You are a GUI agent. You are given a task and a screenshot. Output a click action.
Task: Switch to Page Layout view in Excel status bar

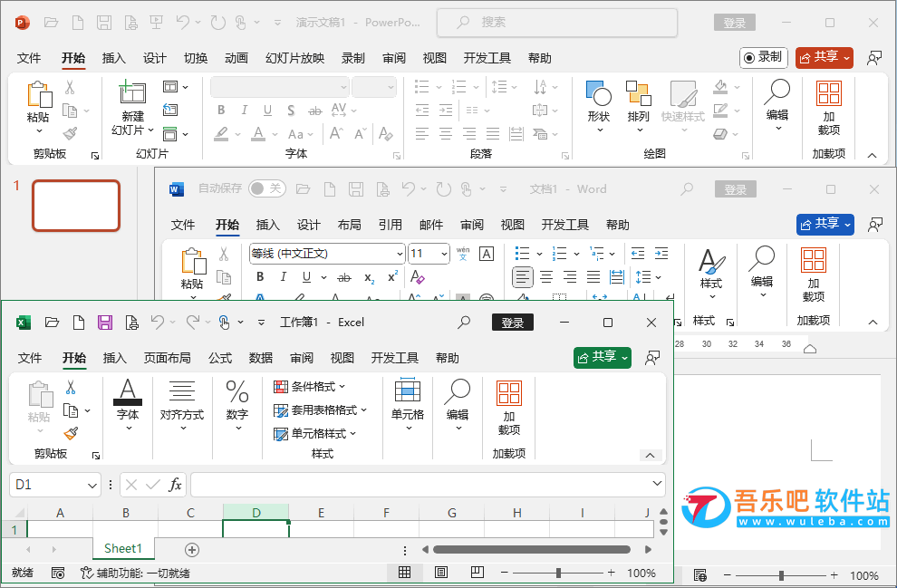441,573
